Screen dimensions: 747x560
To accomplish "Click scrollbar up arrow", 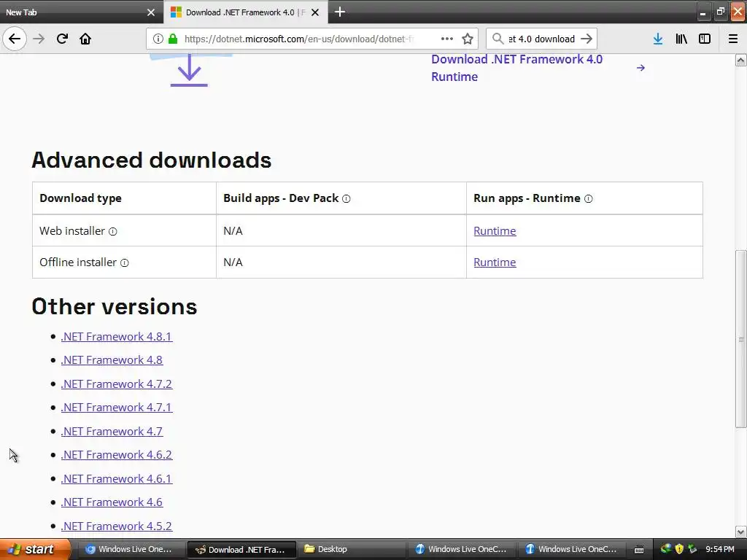I will pos(741,60).
